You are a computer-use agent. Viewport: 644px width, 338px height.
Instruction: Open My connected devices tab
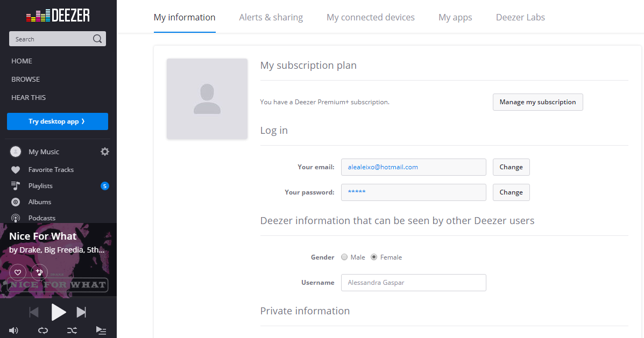click(x=371, y=17)
